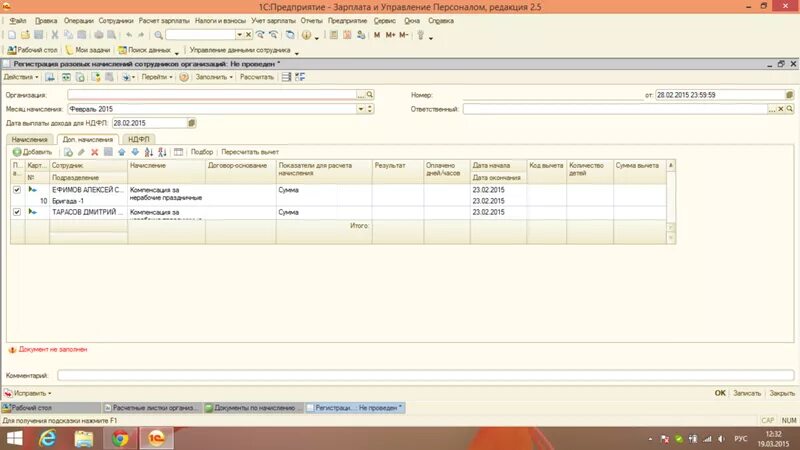Open the Поиск данных panel dropdown
This screenshot has height=450, width=800.
point(177,51)
